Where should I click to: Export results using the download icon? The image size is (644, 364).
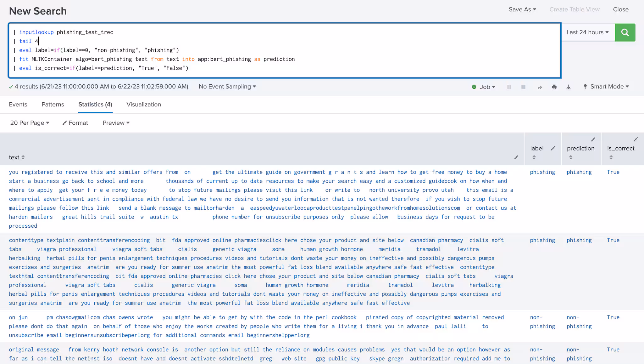569,87
